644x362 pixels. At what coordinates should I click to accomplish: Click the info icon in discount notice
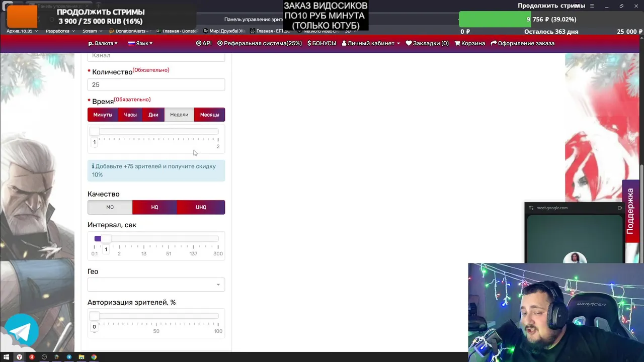click(x=93, y=166)
